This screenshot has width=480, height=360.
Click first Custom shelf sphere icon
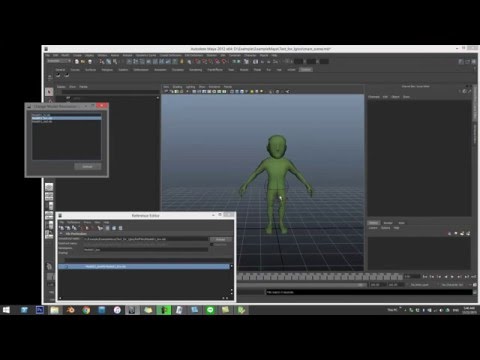58,76
